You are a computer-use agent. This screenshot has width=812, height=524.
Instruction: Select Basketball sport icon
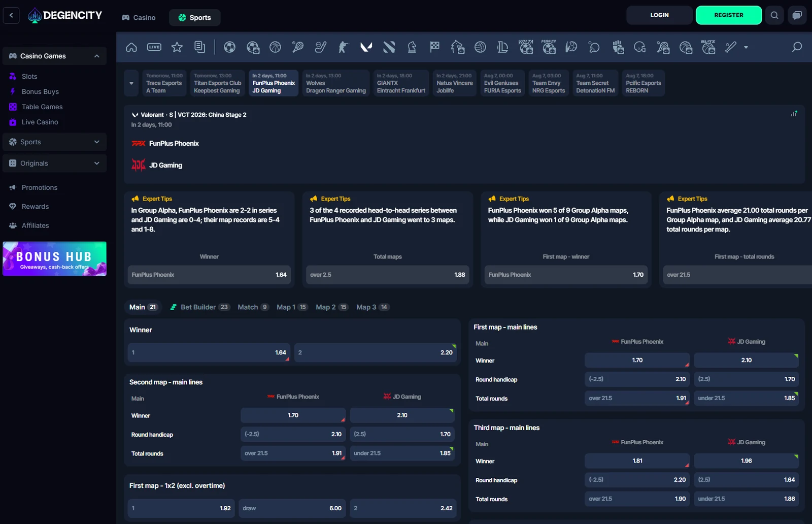coord(275,47)
